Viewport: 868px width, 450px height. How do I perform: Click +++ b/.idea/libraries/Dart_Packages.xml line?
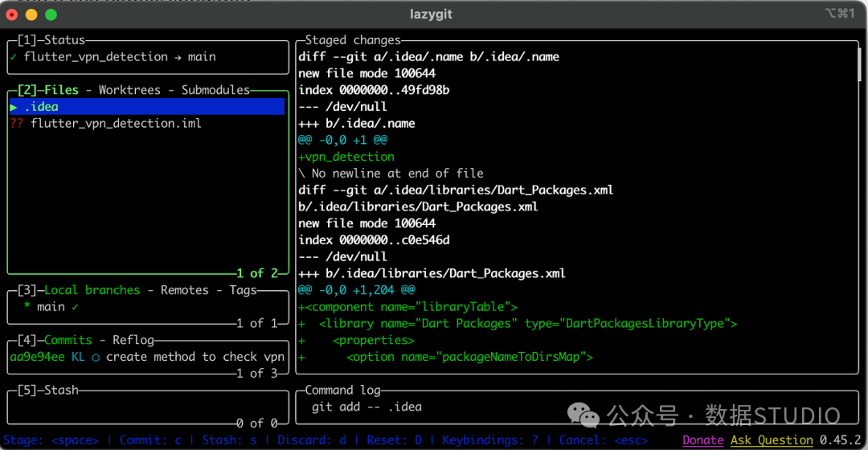point(432,273)
